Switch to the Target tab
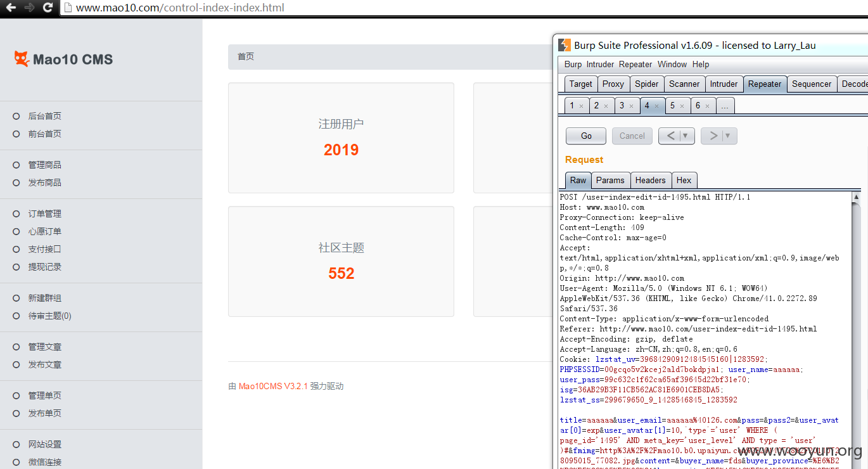The image size is (868, 469). pos(580,84)
